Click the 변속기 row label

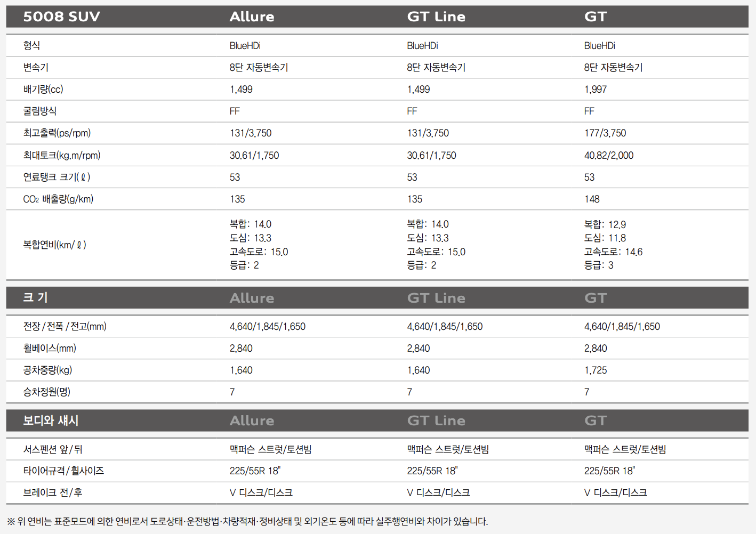tap(36, 67)
